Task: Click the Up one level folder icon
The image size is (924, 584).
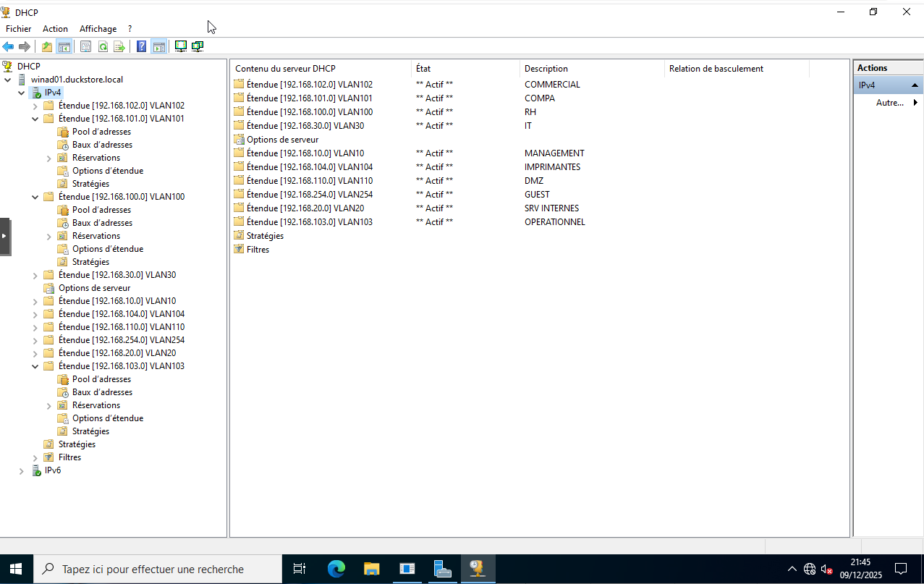Action: point(46,46)
